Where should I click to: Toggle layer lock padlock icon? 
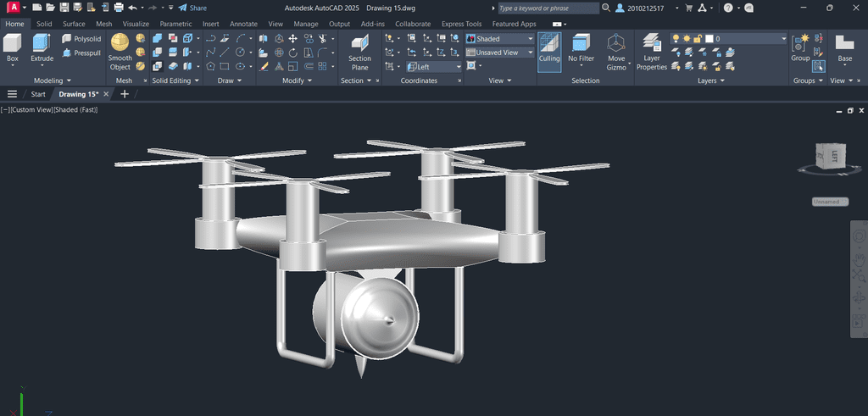pyautogui.click(x=698, y=39)
